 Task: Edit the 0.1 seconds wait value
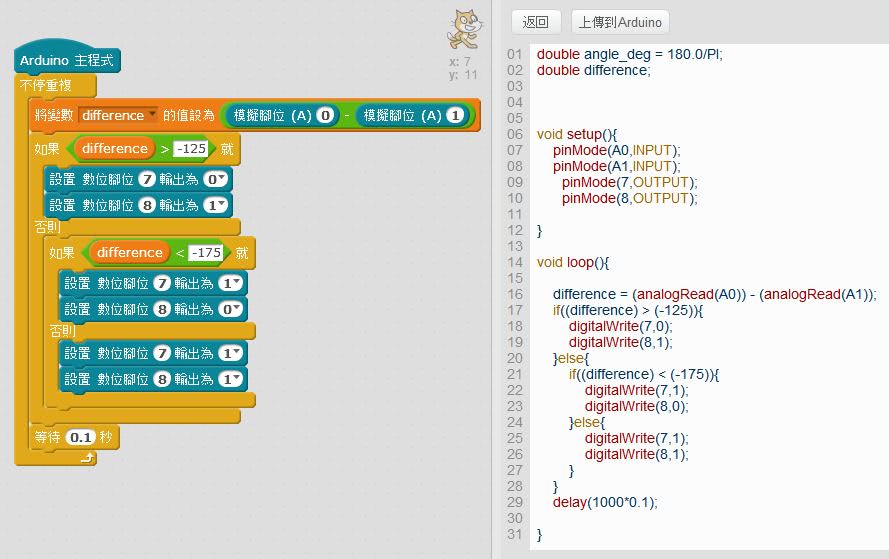click(x=81, y=437)
